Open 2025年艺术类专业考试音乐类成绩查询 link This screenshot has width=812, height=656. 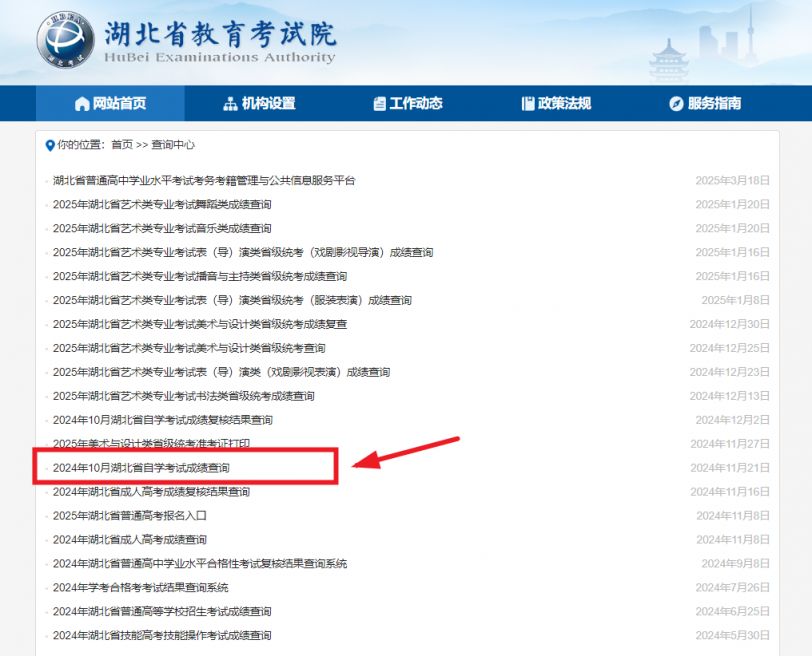point(161,228)
